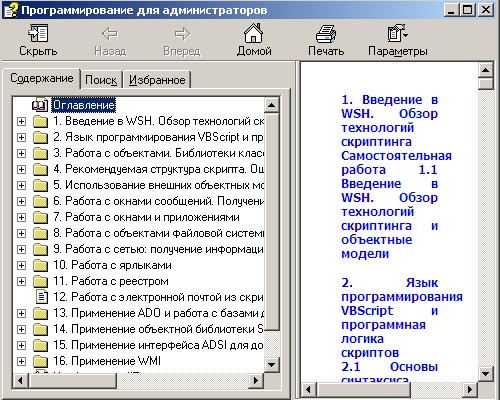Click contents tree scroll right arrow
This screenshot has width=500, height=400.
pyautogui.click(x=256, y=380)
